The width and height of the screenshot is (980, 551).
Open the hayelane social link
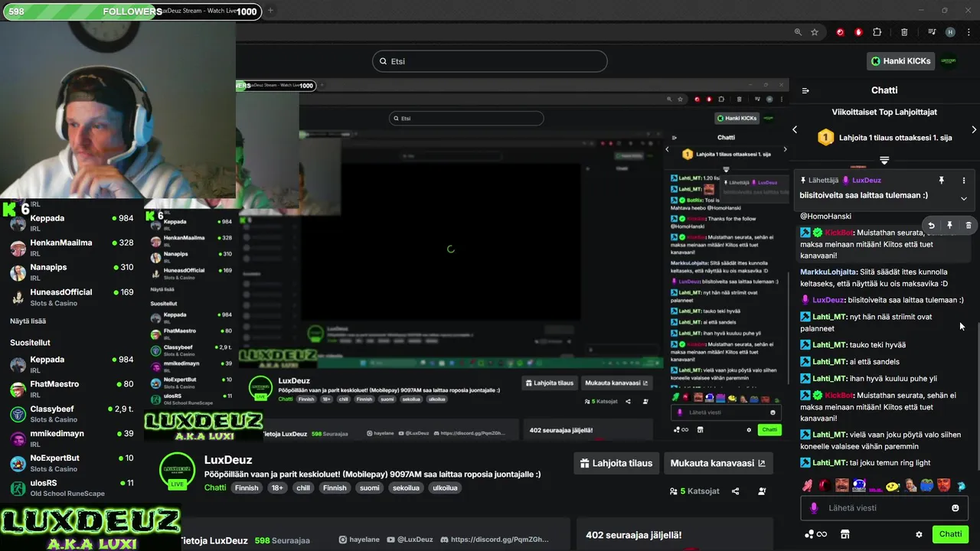pos(358,540)
